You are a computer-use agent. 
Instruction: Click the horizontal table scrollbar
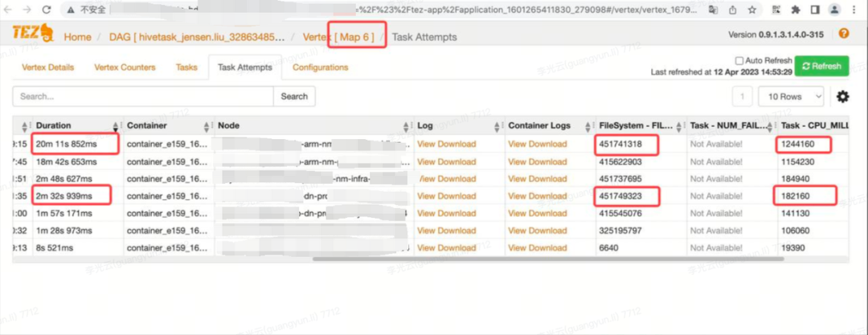click(x=548, y=259)
